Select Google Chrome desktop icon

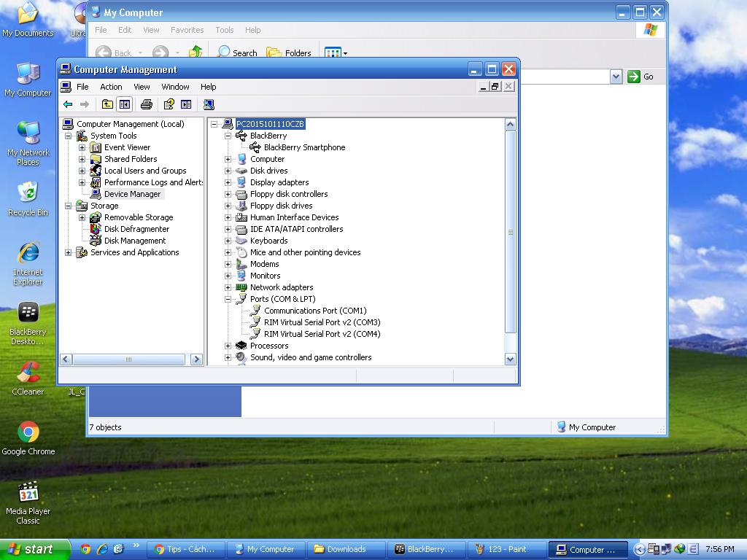tap(28, 438)
